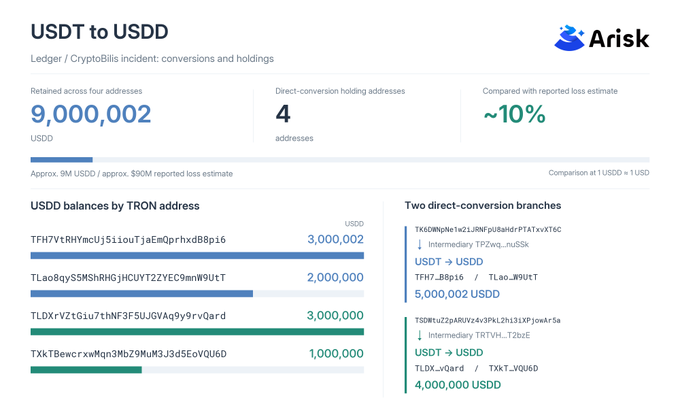Select source address starting TSD

[487, 320]
